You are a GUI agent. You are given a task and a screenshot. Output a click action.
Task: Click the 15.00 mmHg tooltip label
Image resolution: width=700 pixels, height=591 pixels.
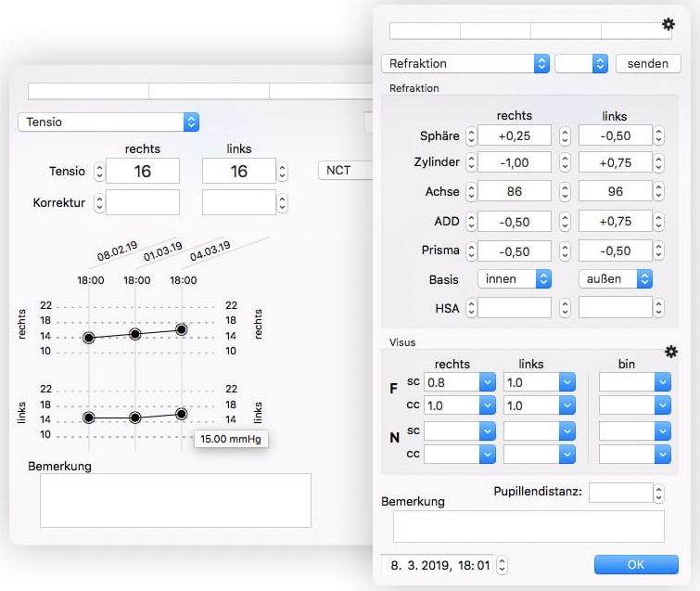[x=231, y=439]
